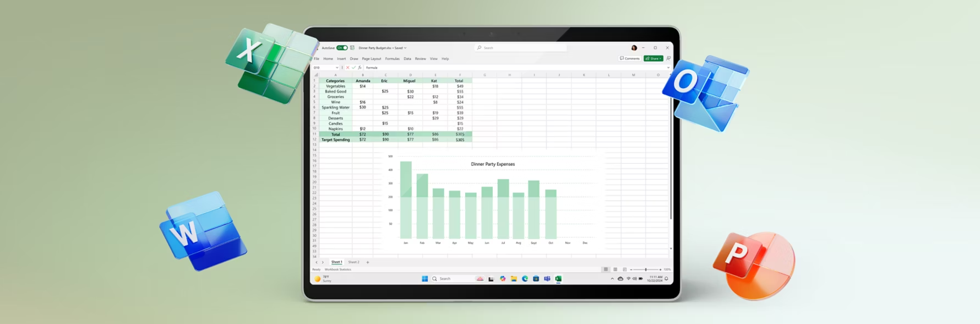
Task: Zoom in with the plus button
Action: click(x=660, y=269)
